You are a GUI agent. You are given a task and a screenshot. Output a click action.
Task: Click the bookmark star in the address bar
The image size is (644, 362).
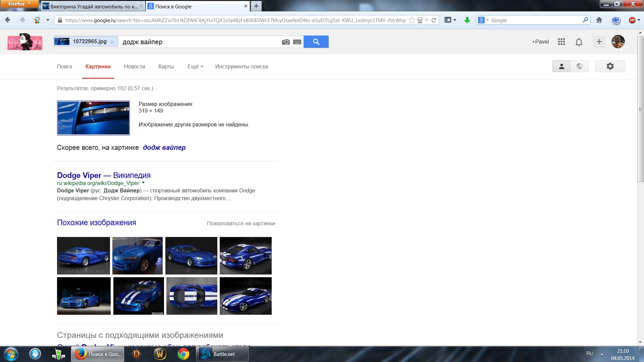(412, 20)
